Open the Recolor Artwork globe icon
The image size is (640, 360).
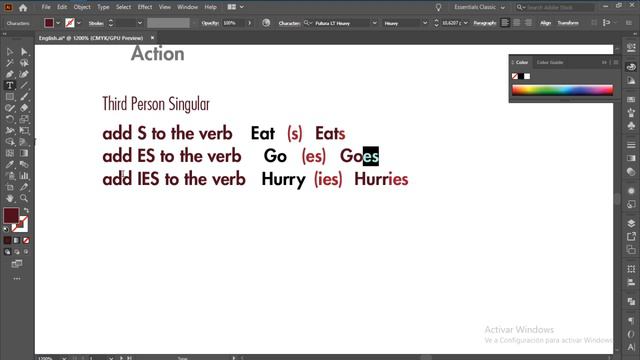point(266,23)
